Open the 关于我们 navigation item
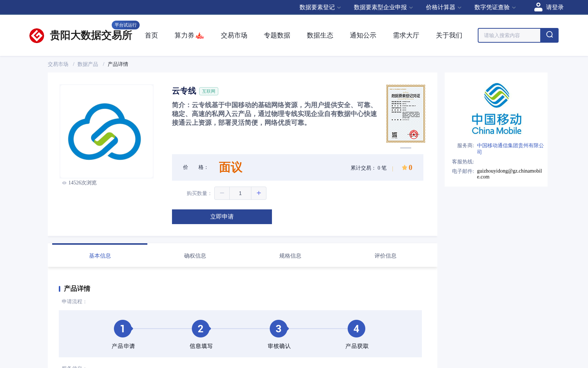Image resolution: width=588 pixels, height=368 pixels. (449, 35)
